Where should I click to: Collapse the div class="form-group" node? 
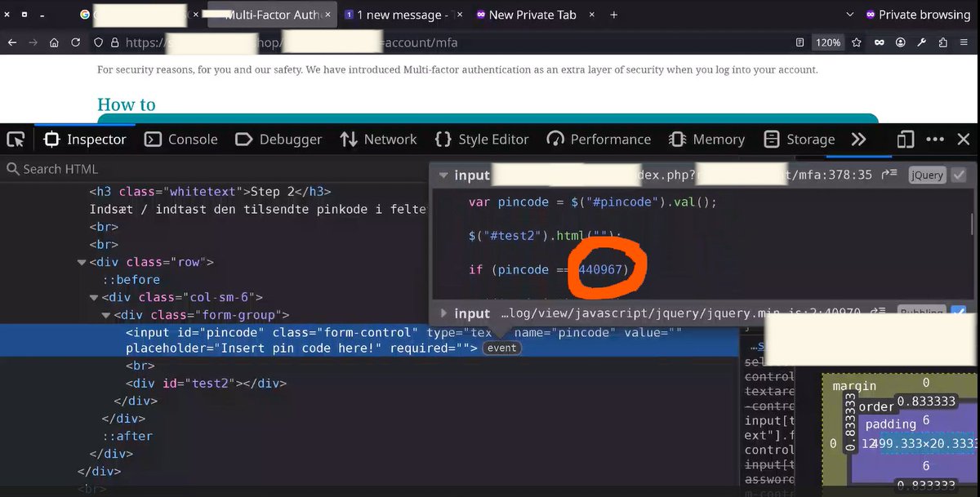(106, 315)
